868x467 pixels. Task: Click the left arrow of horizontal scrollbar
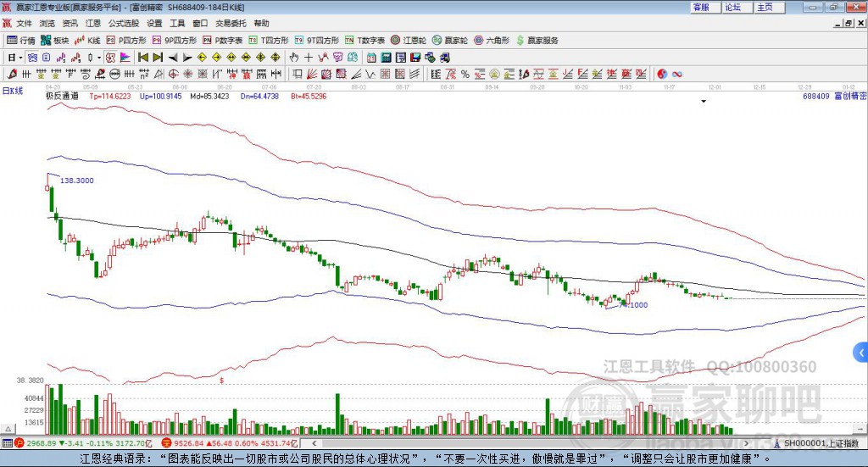[x=314, y=443]
